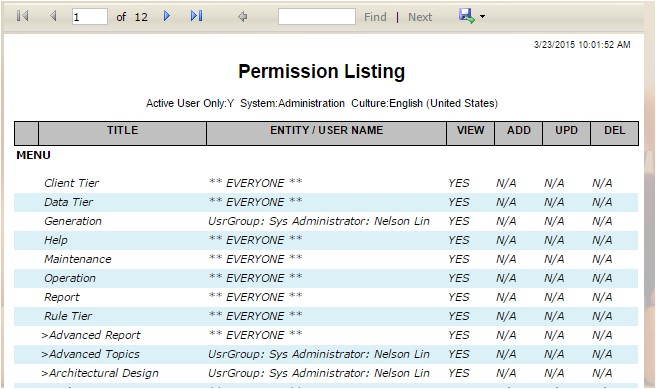Select the Maintenance row title
Image resolution: width=656 pixels, height=389 pixels.
click(x=78, y=259)
